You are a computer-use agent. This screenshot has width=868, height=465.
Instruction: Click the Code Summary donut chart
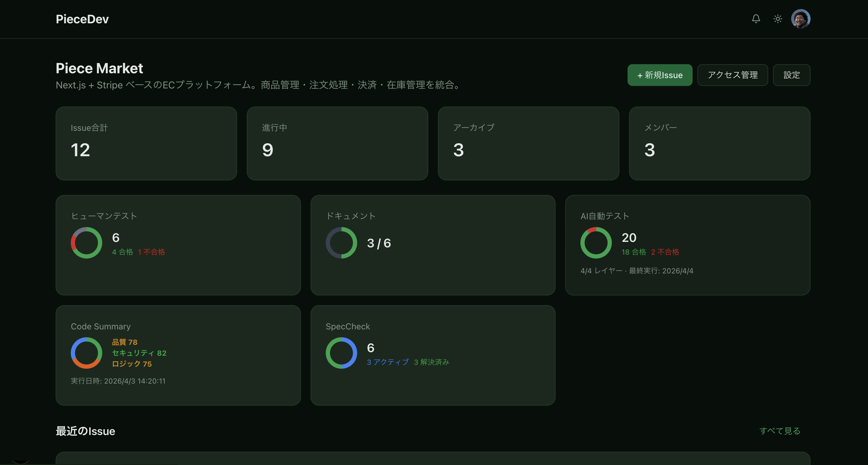coord(86,353)
